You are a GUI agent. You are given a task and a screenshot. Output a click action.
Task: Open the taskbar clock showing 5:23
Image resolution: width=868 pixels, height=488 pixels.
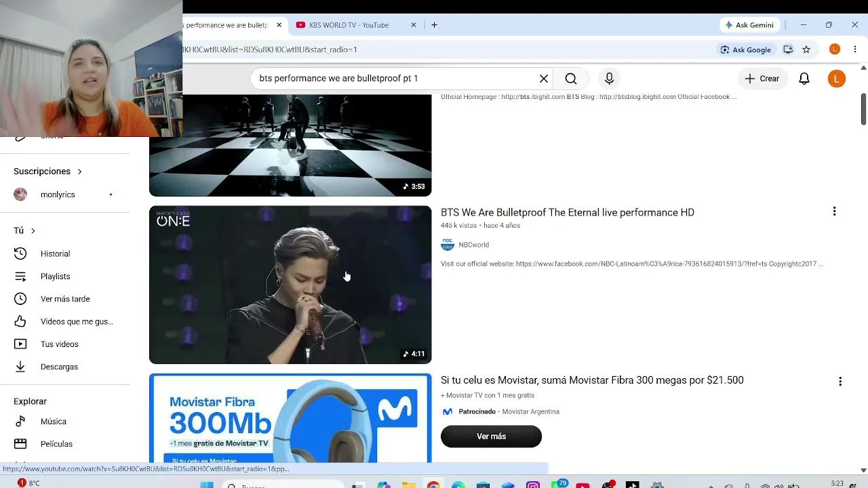coord(837,483)
